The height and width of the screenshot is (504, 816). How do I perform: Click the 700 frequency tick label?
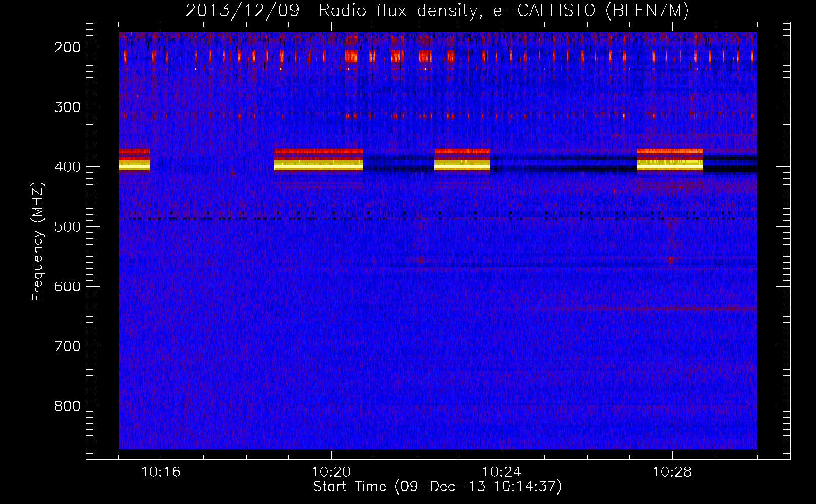68,346
